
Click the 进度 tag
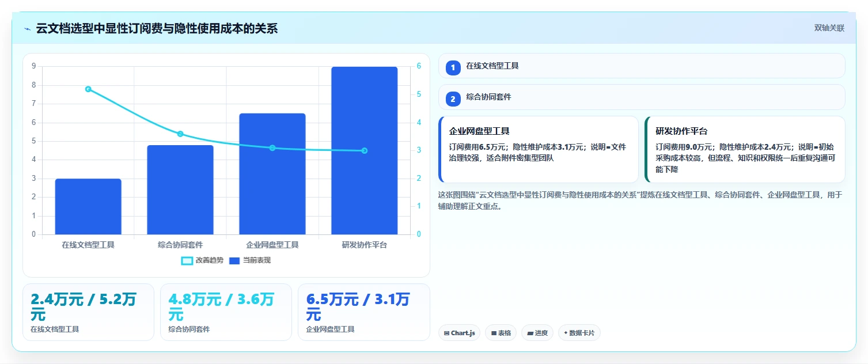(537, 333)
